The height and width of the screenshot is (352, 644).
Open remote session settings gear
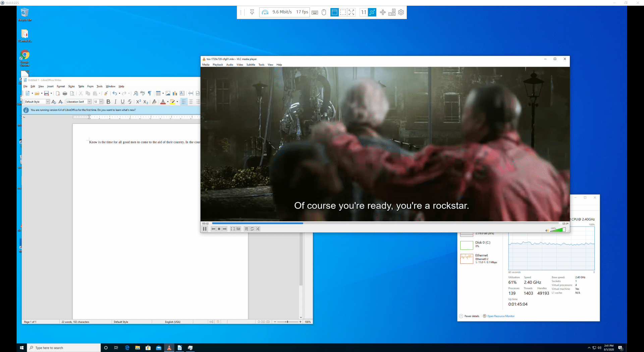click(x=401, y=12)
